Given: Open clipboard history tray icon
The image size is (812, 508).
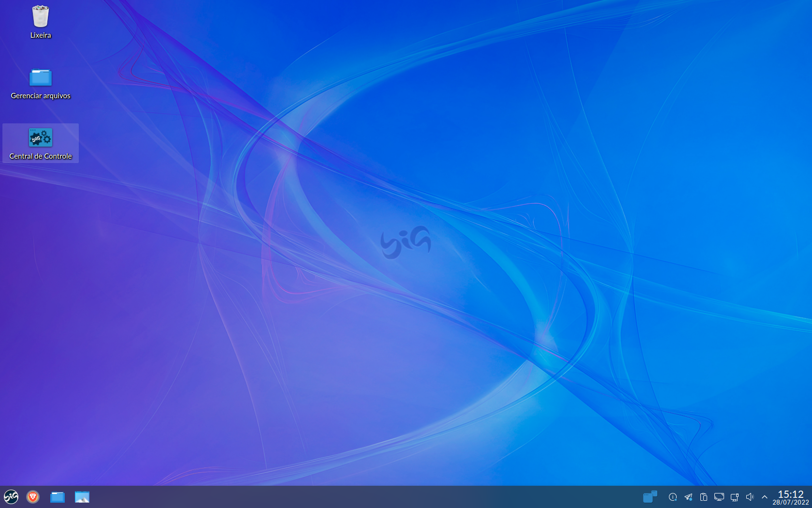Looking at the screenshot, I should 704,497.
